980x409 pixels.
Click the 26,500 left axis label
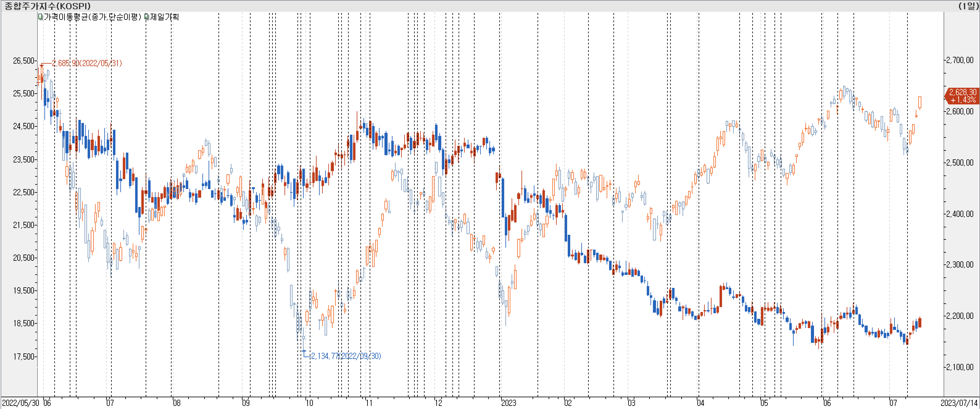coord(23,61)
